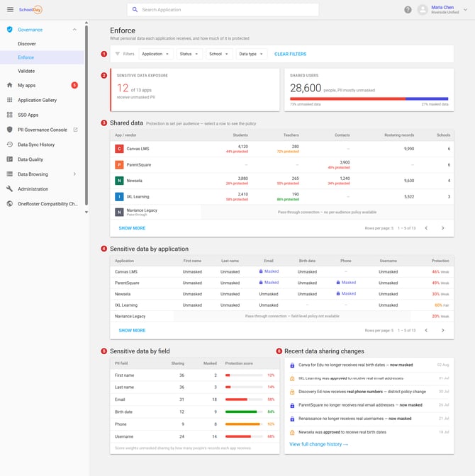Viewport: 475px width, 476px height.
Task: Click unlock icon on Discovery Ed change
Action: 292,392
